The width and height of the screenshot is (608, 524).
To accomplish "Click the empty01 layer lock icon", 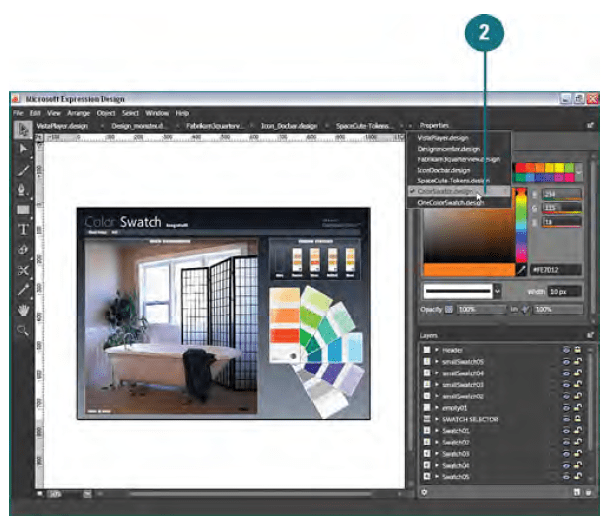I will (578, 408).
